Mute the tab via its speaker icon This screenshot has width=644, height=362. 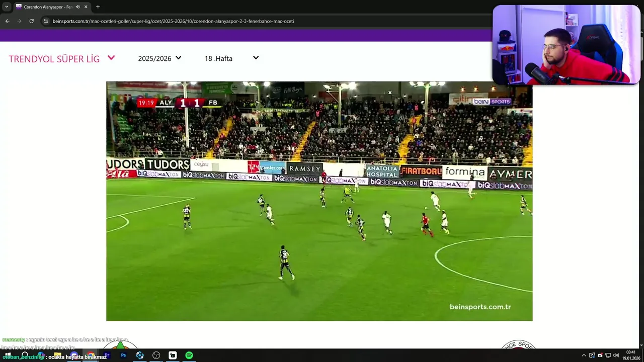(78, 7)
